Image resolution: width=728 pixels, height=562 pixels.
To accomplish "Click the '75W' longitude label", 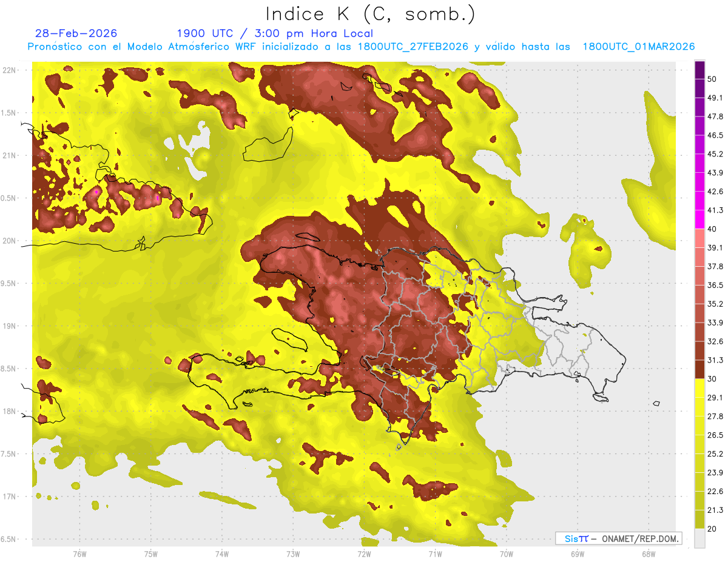I will [x=150, y=554].
